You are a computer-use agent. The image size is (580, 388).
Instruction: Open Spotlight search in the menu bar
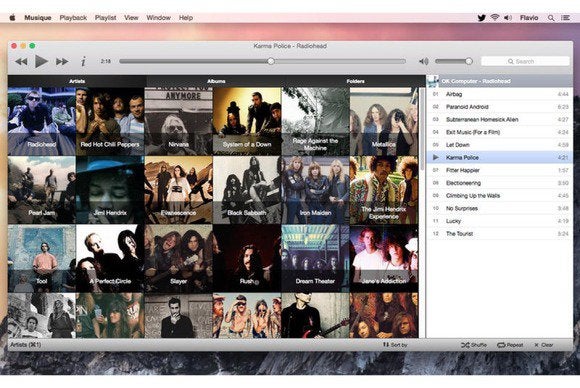551,18
